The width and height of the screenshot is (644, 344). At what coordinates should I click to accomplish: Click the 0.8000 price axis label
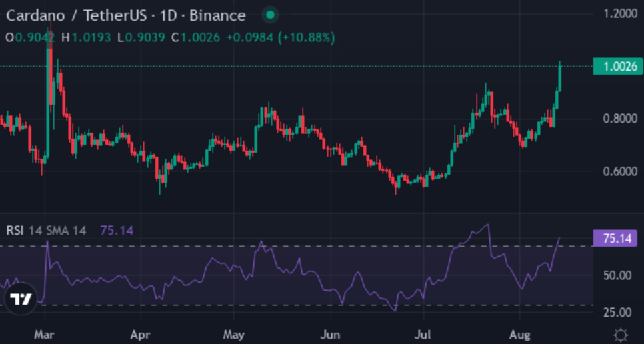(x=620, y=119)
